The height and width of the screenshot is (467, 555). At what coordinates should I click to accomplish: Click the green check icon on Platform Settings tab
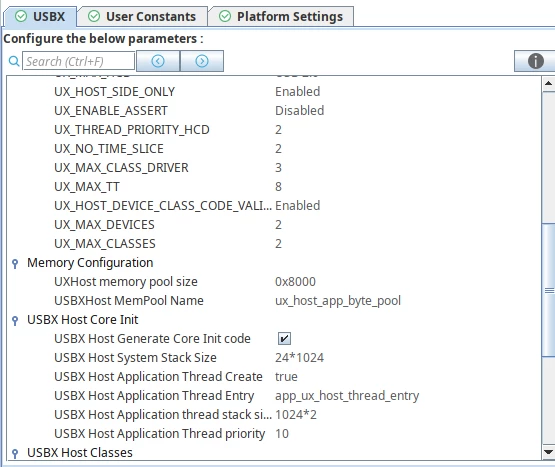pos(225,16)
